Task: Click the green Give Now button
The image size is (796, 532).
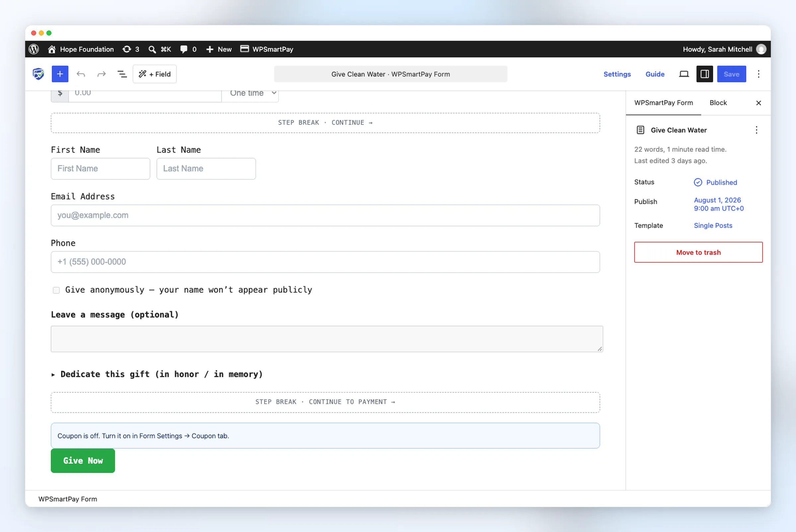Action: (x=83, y=461)
